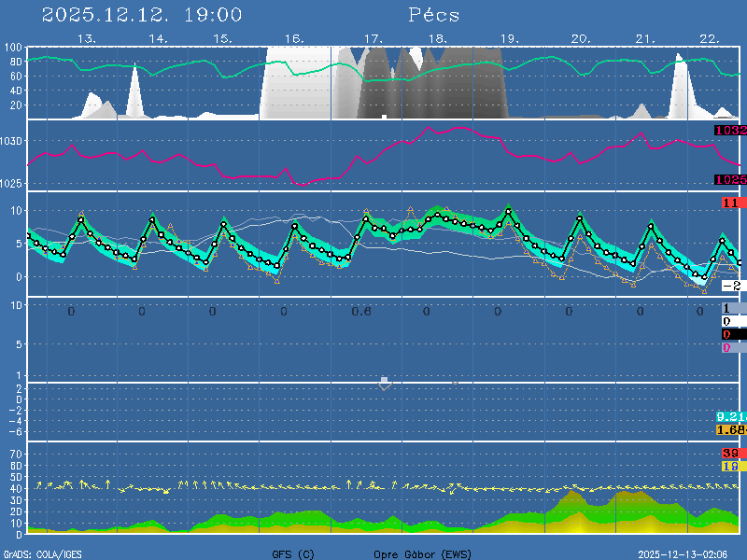
Task: Click the GFS (C) model label
Action: coord(293,554)
